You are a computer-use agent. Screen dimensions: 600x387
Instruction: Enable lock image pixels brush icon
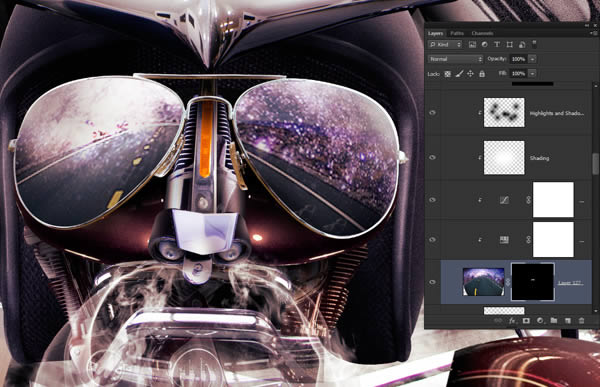(x=459, y=74)
